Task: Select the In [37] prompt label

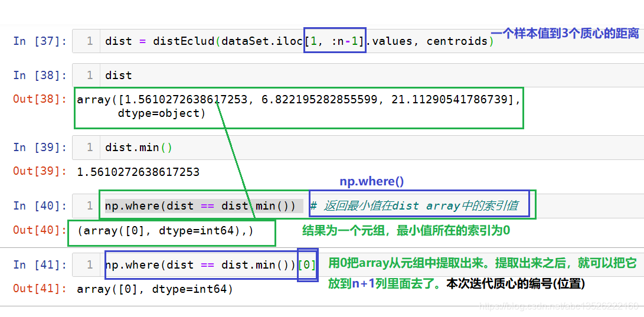Action: [x=40, y=41]
